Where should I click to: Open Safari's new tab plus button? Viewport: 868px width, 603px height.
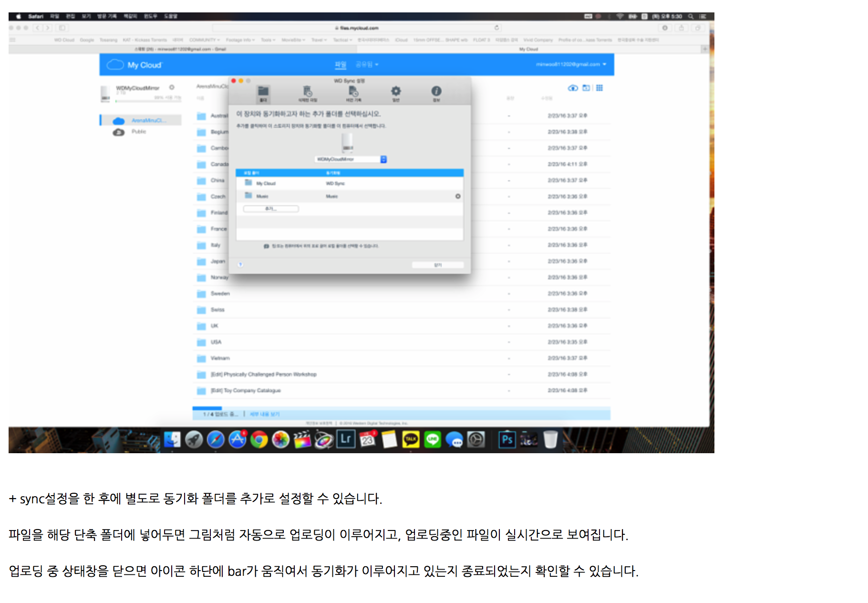(704, 49)
